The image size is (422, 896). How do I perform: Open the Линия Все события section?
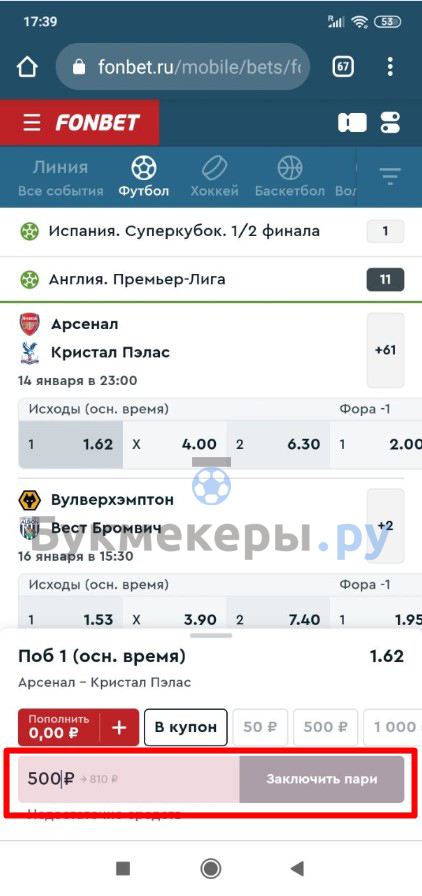pos(61,177)
